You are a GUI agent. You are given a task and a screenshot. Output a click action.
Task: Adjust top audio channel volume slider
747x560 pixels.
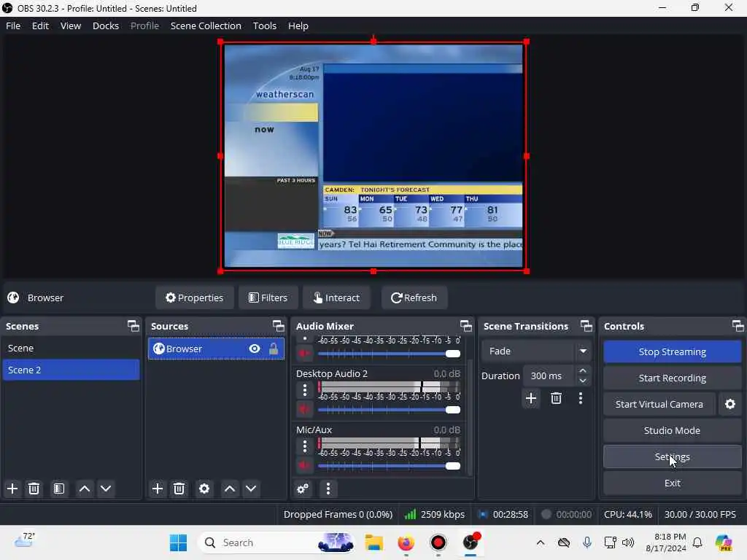[390, 354]
